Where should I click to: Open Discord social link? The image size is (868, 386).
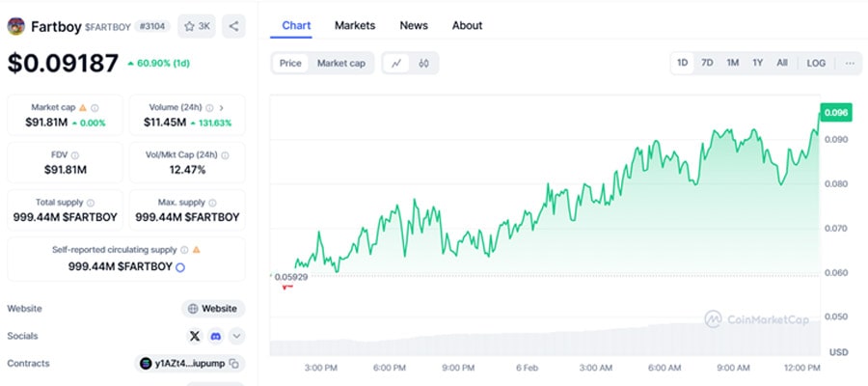pyautogui.click(x=215, y=336)
